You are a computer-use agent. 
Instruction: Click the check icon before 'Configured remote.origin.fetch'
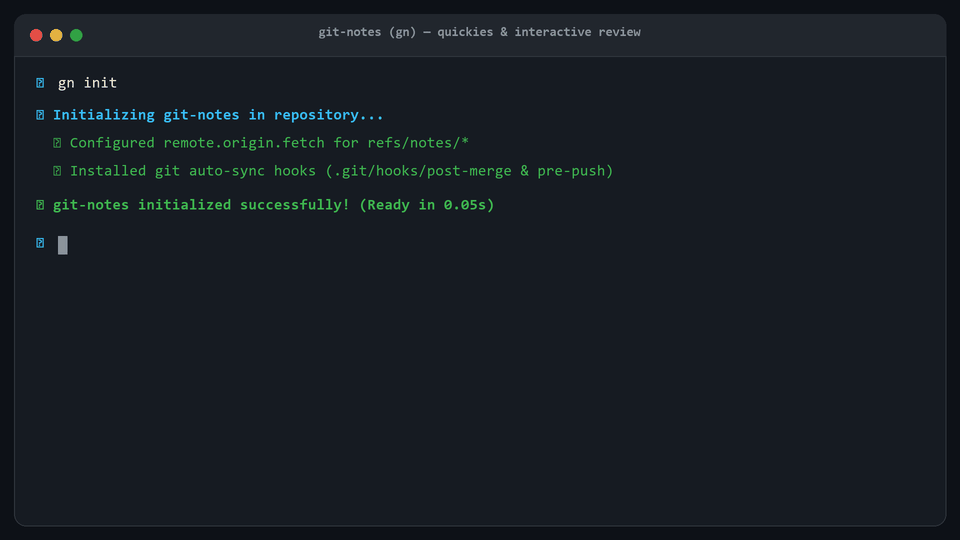click(x=57, y=143)
